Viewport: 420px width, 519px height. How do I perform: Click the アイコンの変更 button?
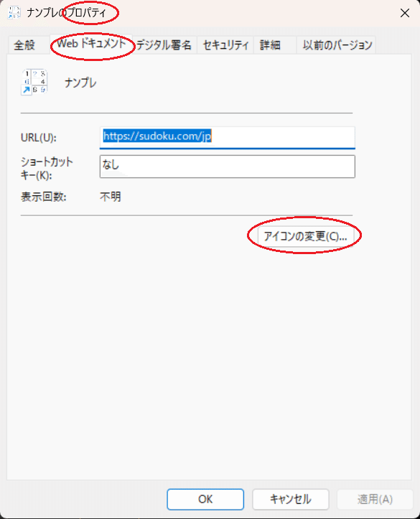(305, 236)
